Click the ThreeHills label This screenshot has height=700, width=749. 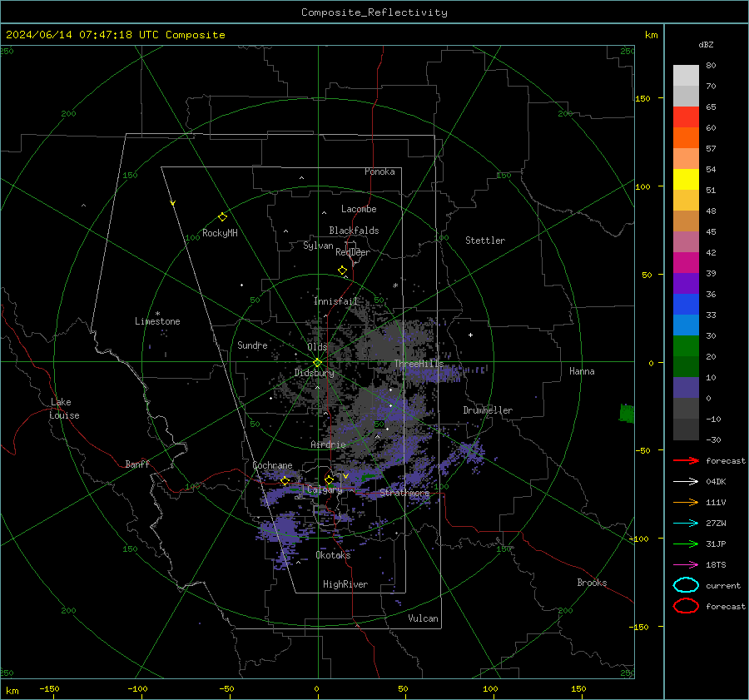coord(419,364)
